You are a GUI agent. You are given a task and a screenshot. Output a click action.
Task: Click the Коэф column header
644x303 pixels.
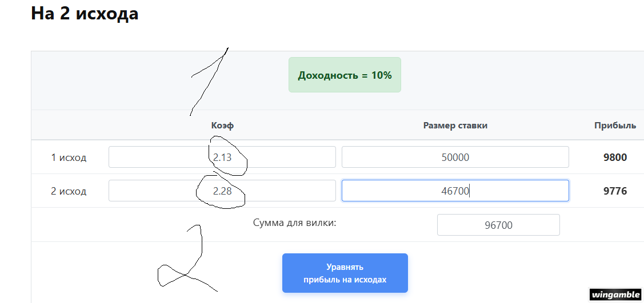click(222, 126)
